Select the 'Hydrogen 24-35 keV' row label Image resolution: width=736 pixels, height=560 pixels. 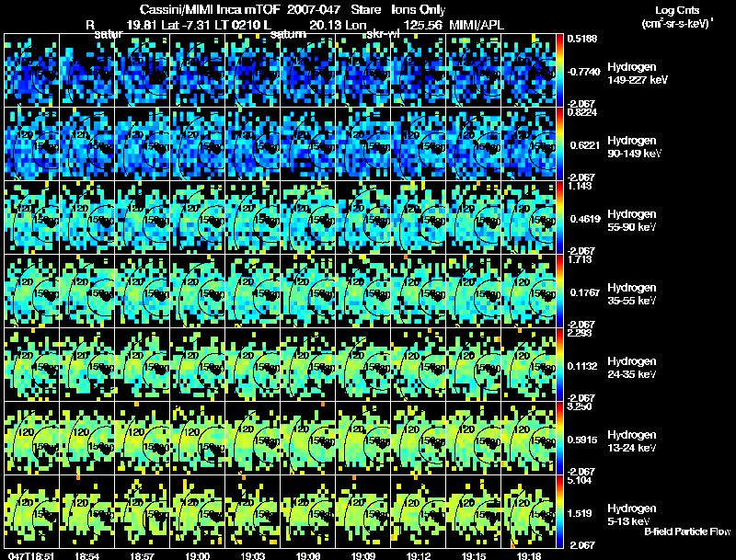click(x=632, y=368)
